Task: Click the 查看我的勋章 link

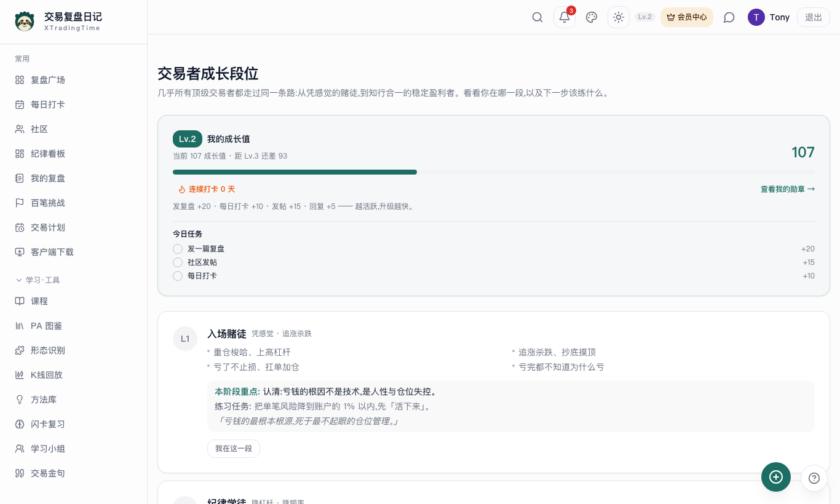Action: tap(788, 189)
